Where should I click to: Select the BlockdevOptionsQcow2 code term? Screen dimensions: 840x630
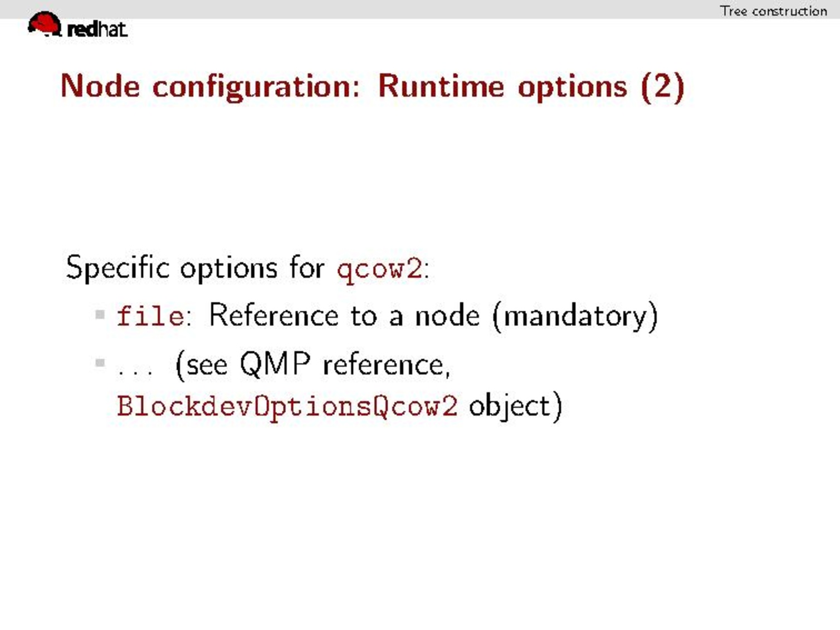pyautogui.click(x=287, y=406)
